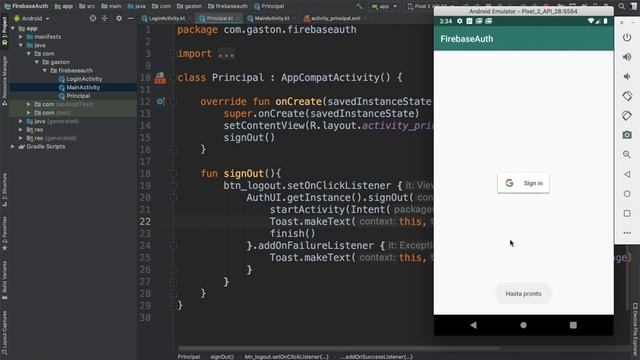Click the Device File Explorer side tab
Image resolution: width=640 pixels, height=360 pixels.
(x=635, y=329)
